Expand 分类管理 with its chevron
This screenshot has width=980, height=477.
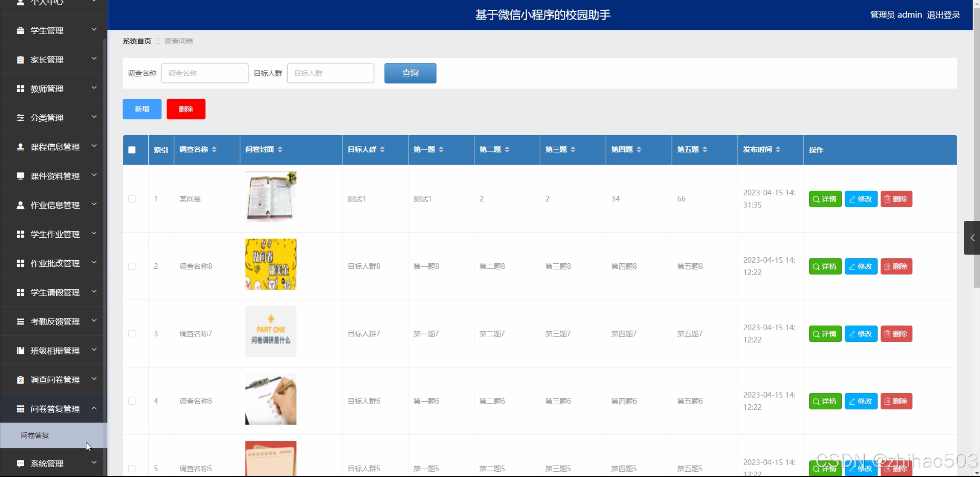[94, 116]
